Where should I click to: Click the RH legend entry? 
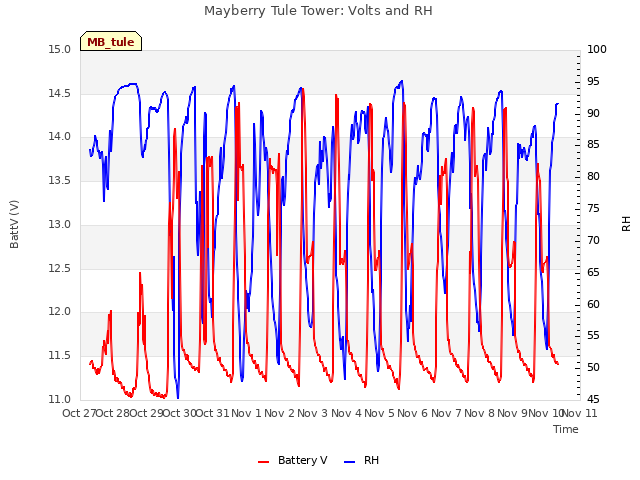point(362,460)
